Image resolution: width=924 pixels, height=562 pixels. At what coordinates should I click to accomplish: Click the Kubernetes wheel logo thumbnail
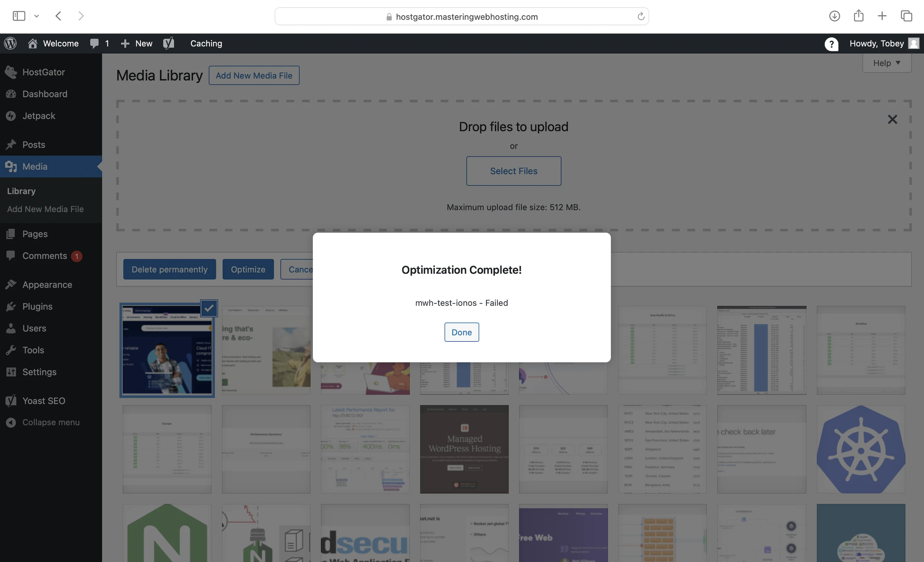pos(861,449)
